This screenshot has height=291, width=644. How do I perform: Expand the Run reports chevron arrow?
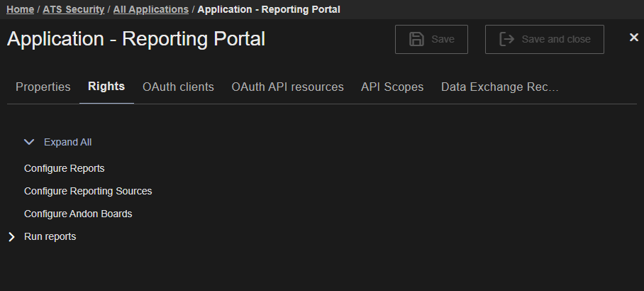[x=11, y=237]
